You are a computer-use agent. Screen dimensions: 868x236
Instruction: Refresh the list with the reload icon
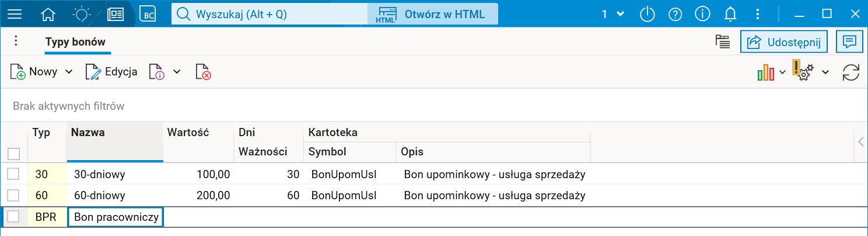coord(851,72)
